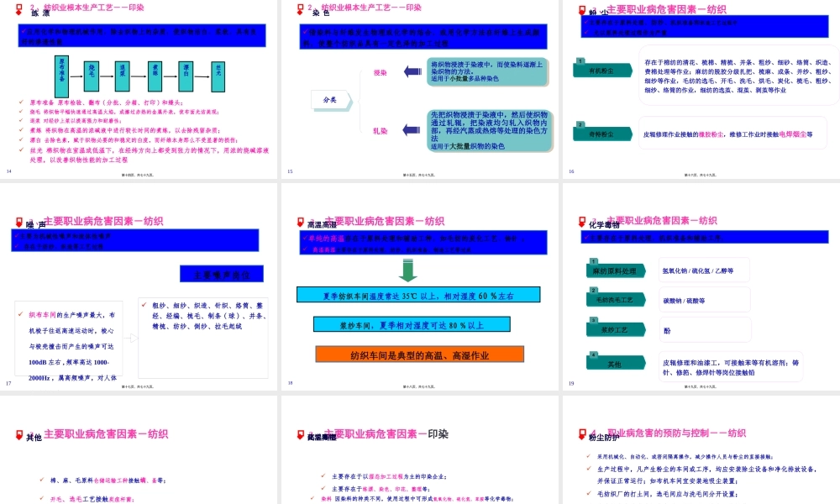
Task: Click the red bookmark icon beside 粉尘防护 title
Action: [582, 433]
